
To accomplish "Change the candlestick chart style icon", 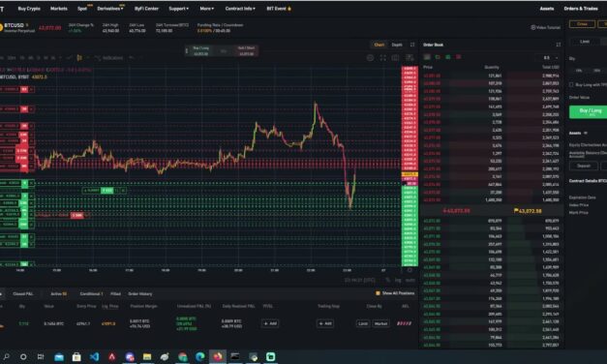I will pos(79,58).
